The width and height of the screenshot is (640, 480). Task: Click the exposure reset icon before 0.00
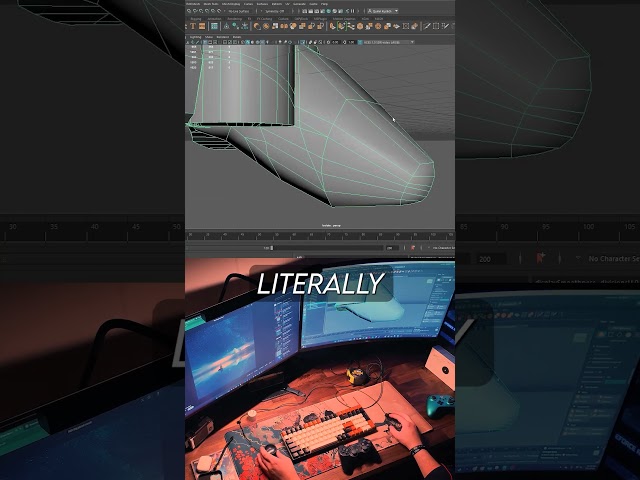point(328,42)
